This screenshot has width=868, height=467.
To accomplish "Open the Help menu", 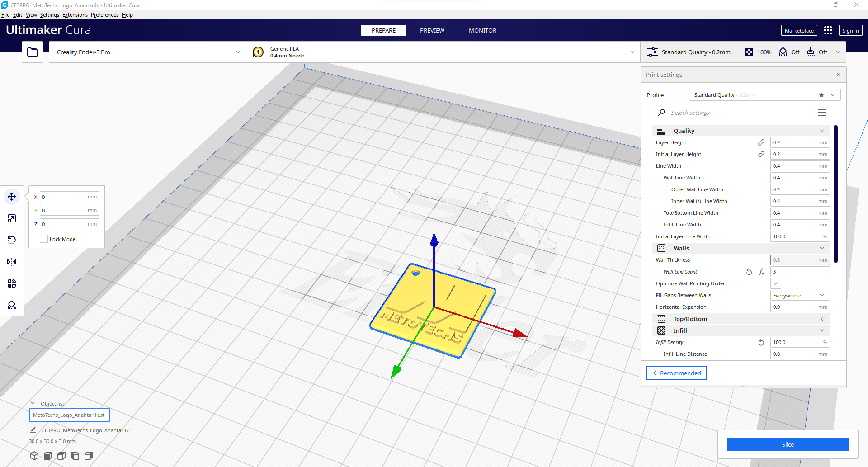I will point(127,14).
